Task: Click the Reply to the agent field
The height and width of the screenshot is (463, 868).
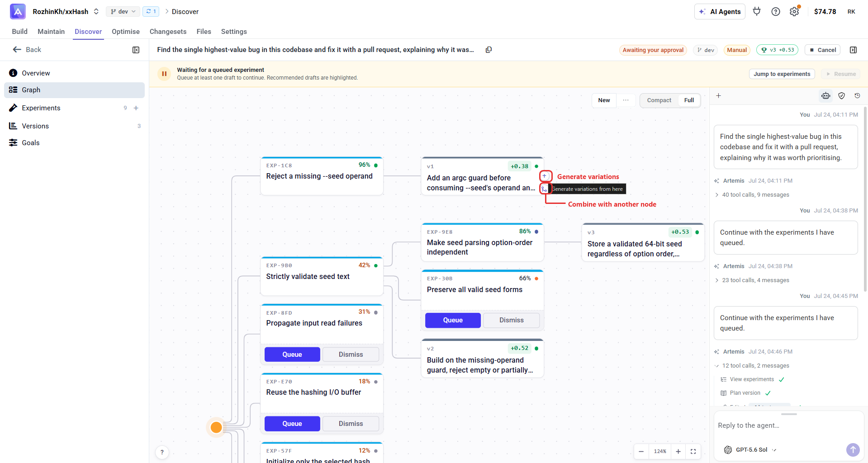Action: point(788,426)
